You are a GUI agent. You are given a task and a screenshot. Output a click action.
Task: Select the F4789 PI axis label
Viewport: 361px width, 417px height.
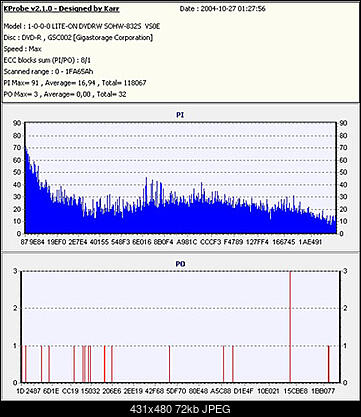(x=233, y=242)
